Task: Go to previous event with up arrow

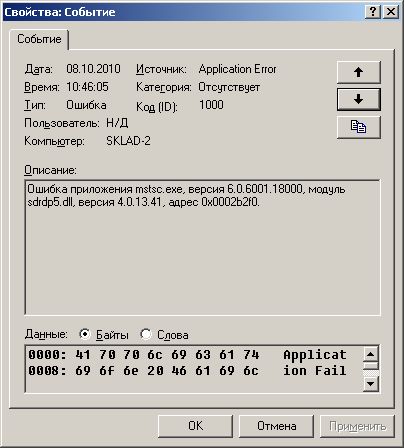Action: (358, 72)
